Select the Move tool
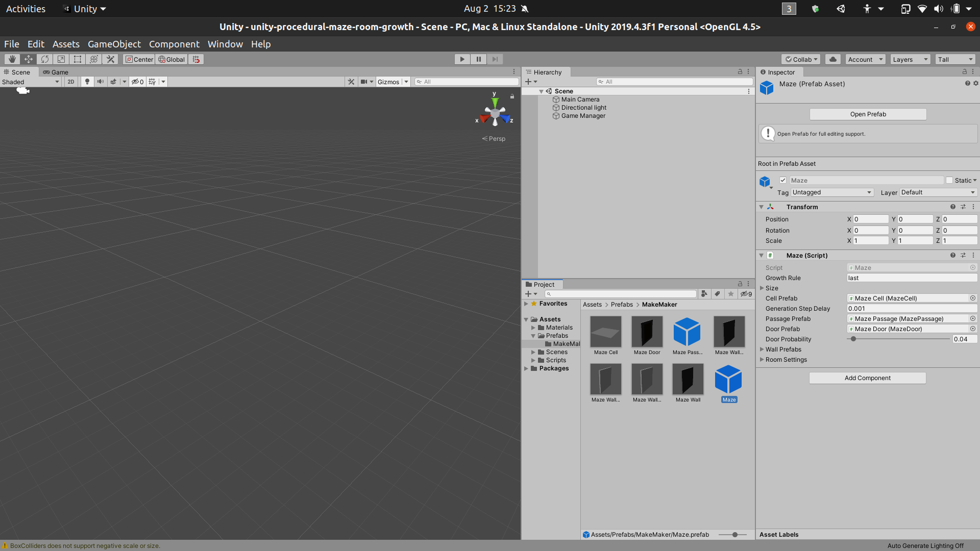Image resolution: width=980 pixels, height=551 pixels. (29, 59)
